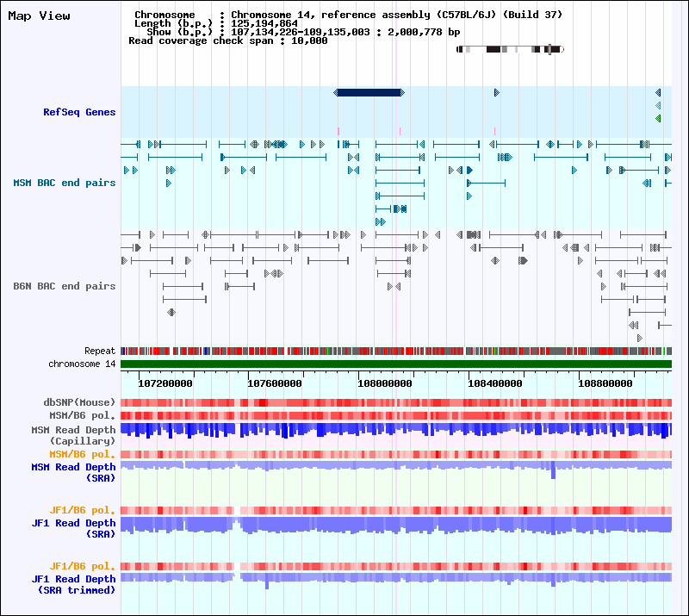Viewport: 689px width, 616px height.
Task: Click the red marker on chromosome ideogram
Action: (549, 49)
